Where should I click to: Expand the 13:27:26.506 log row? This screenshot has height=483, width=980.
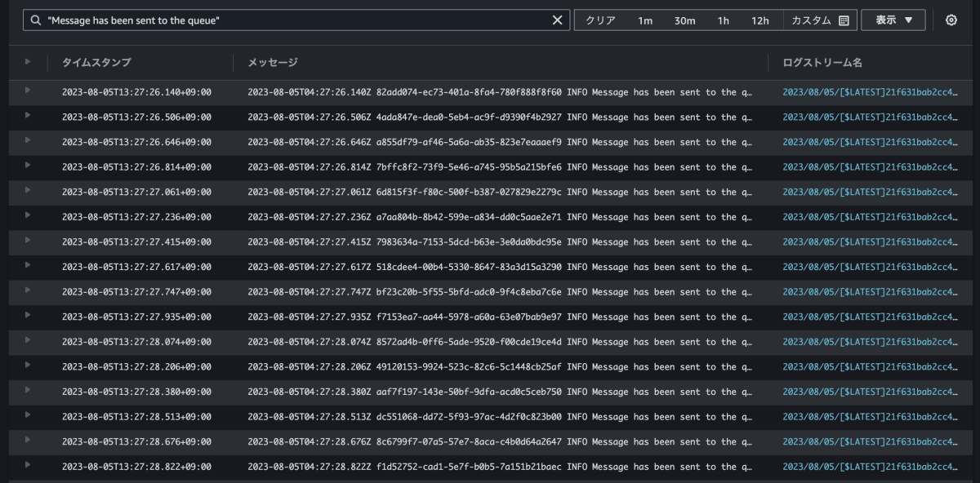coord(28,115)
